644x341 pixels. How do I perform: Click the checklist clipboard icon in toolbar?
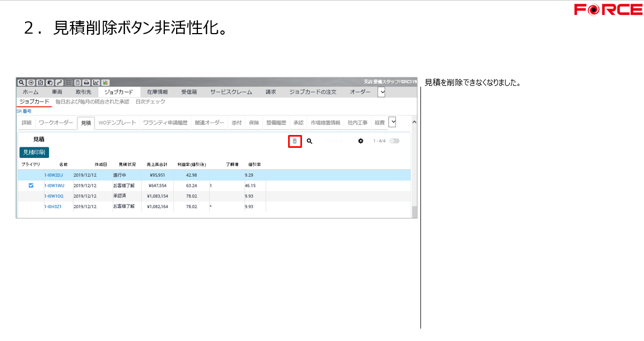click(x=40, y=83)
